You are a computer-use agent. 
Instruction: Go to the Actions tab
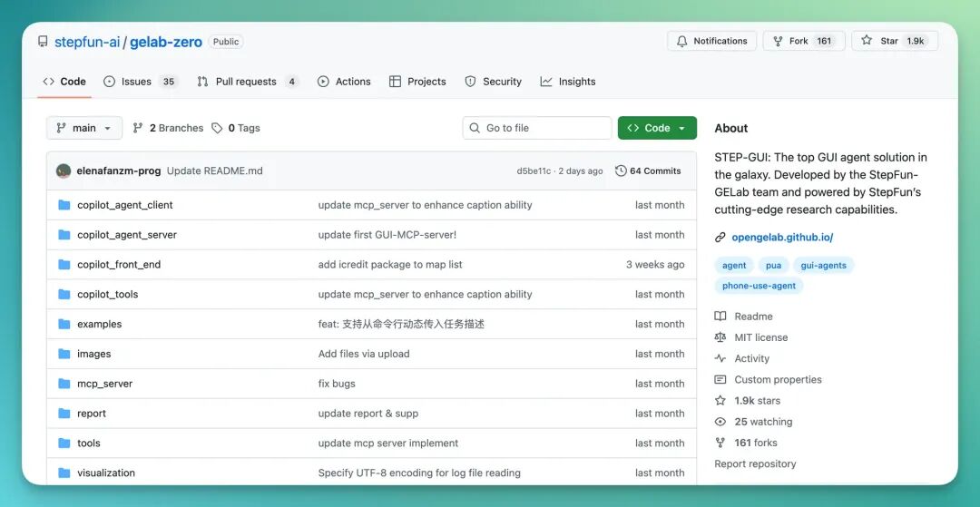pos(345,81)
